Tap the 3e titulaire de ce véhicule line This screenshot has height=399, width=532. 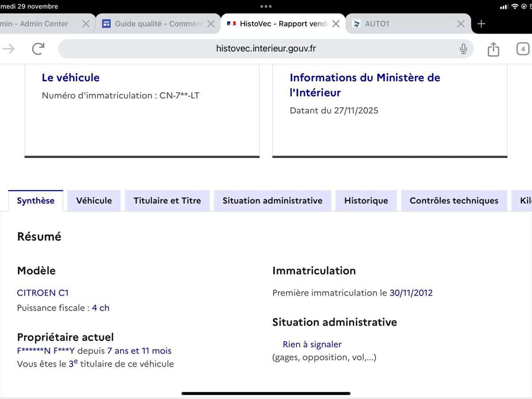pos(95,364)
